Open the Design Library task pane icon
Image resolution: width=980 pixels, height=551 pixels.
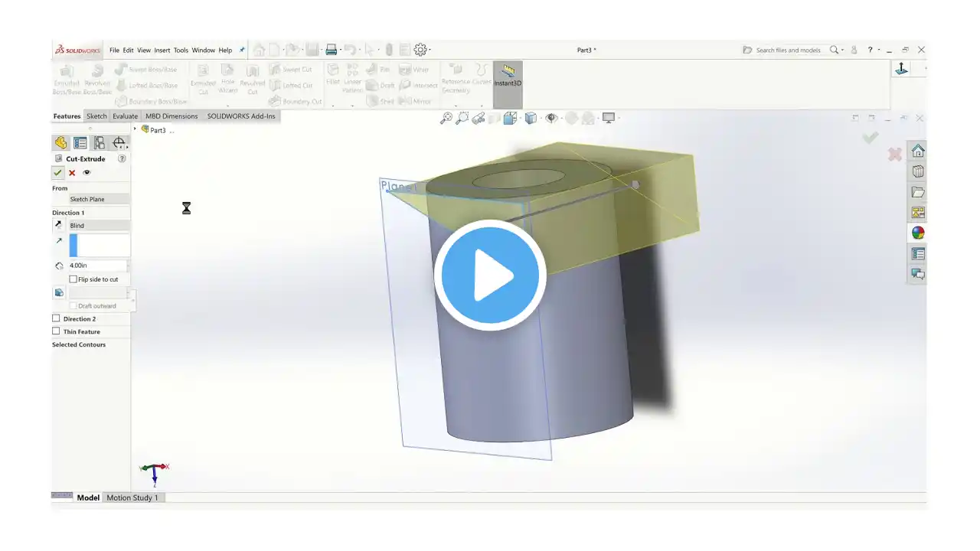(918, 171)
